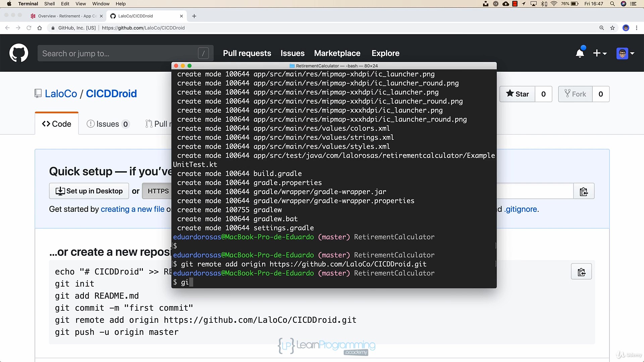Open the location services menu bar icon
Screen dimensions: 644x362
(524, 4)
